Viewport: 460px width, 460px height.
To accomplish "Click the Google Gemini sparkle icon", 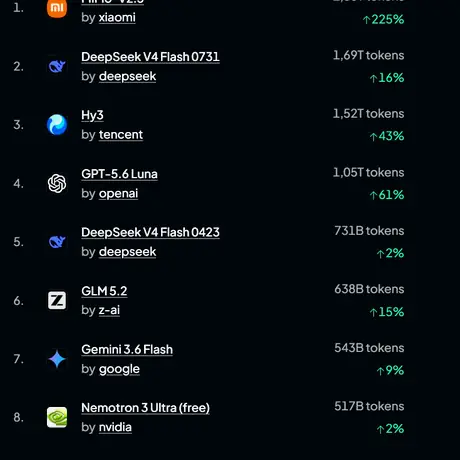I will tap(57, 359).
